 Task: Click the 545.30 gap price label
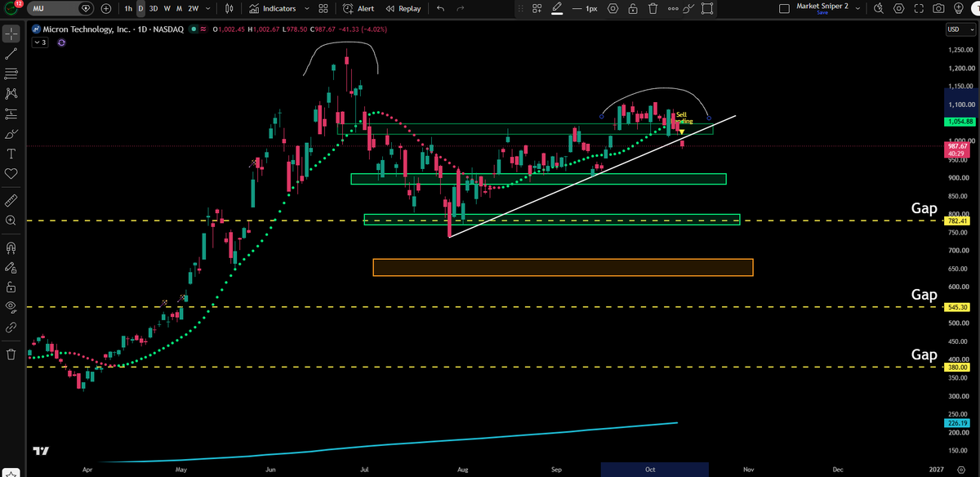958,307
